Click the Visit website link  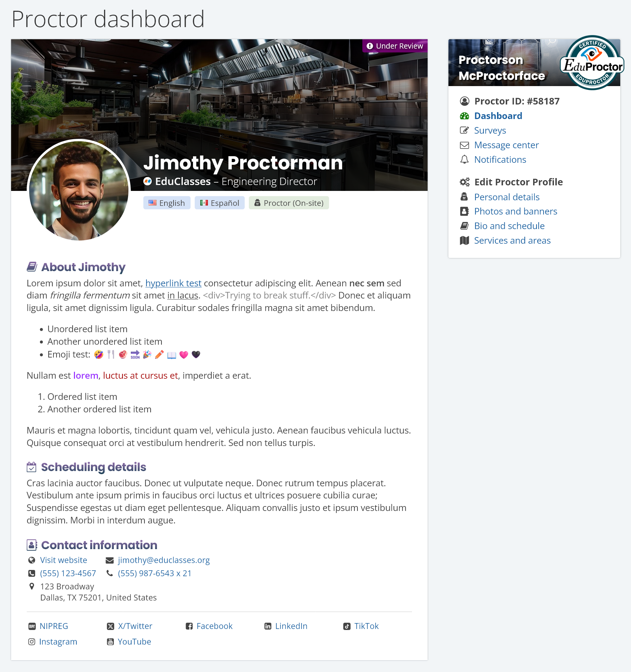(64, 560)
